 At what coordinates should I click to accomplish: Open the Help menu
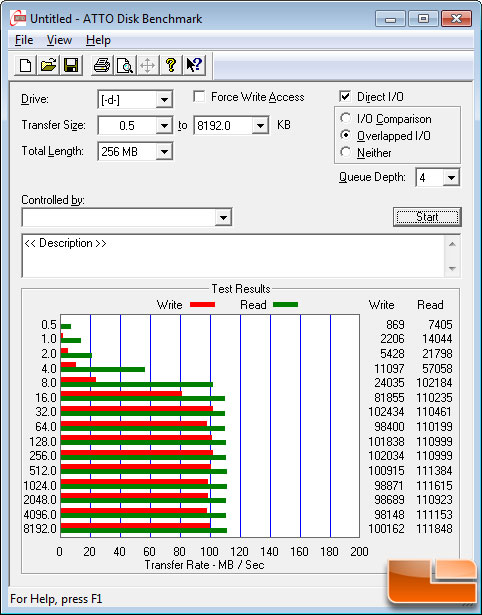[98, 40]
